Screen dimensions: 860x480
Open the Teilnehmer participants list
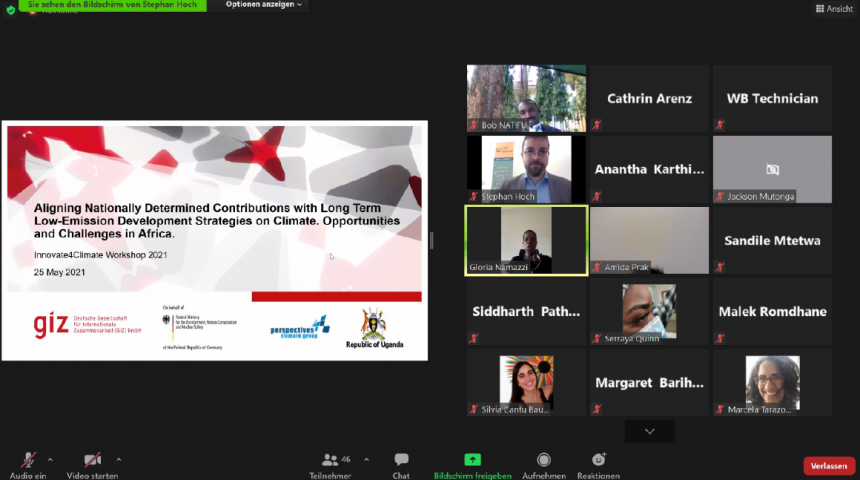(x=330, y=464)
